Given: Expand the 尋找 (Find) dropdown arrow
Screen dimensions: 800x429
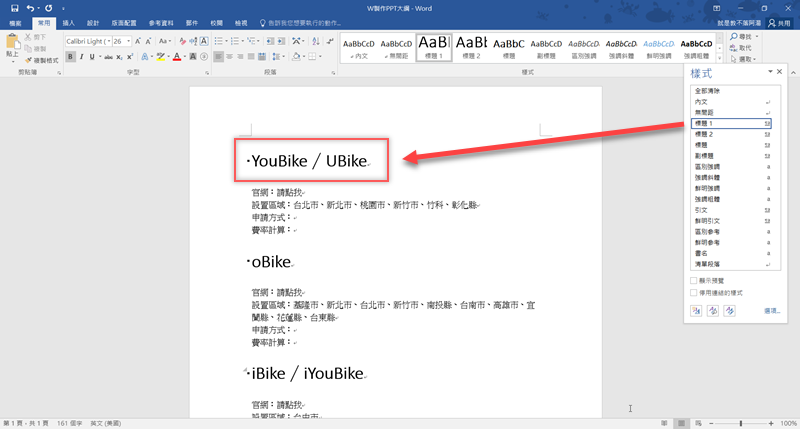Looking at the screenshot, I should coord(758,37).
